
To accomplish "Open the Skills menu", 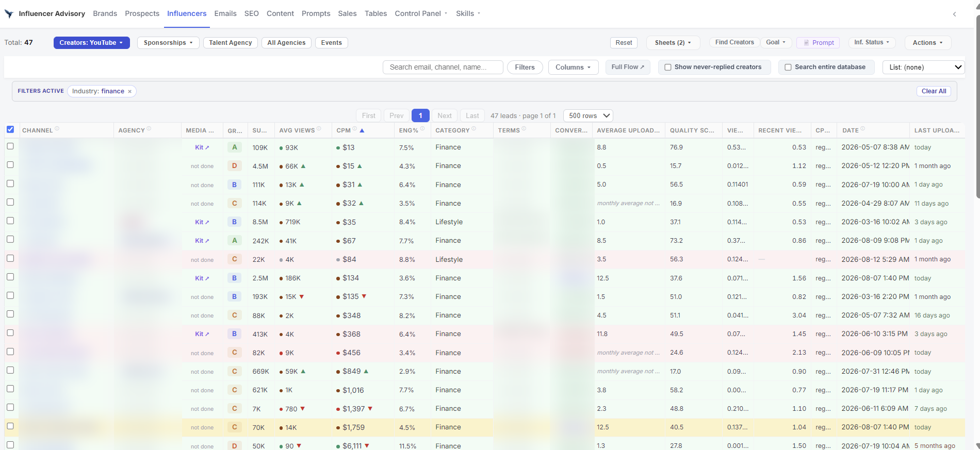I will tap(468, 14).
